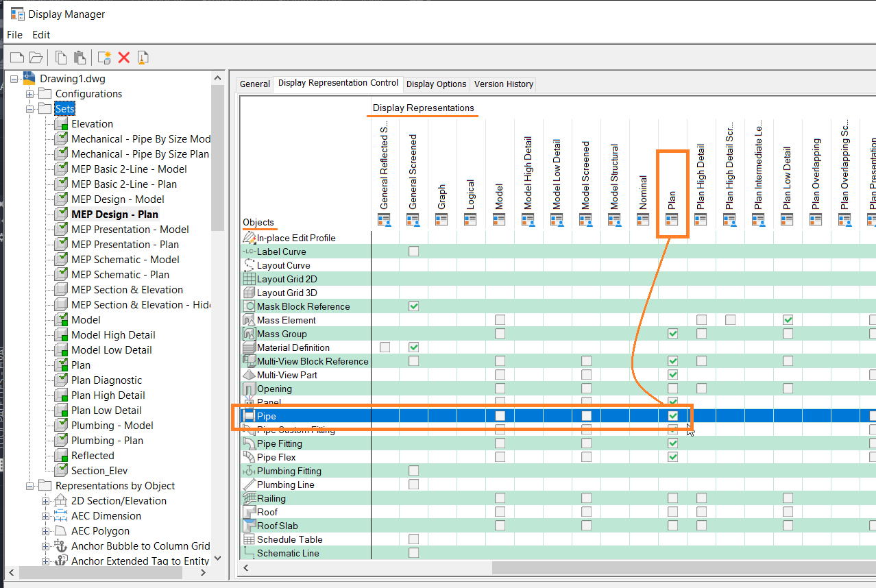Image resolution: width=876 pixels, height=588 pixels.
Task: Toggle Model checkbox in the Pipe row
Action: (500, 416)
